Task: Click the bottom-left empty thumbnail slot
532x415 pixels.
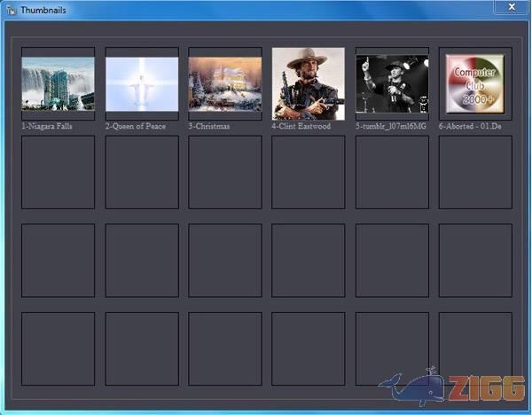Action: coord(58,348)
